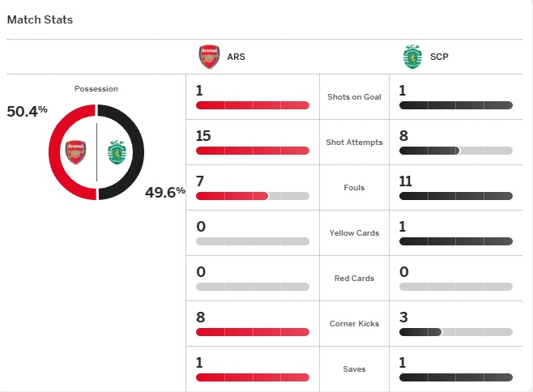Viewport: 533px width, 392px height.
Task: Click the 49.6% possession value
Action: (x=165, y=192)
